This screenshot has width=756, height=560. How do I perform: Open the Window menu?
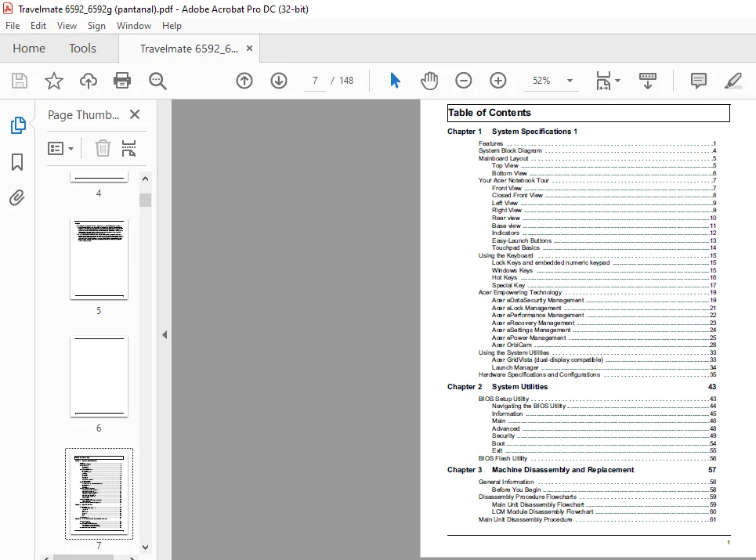tap(133, 26)
